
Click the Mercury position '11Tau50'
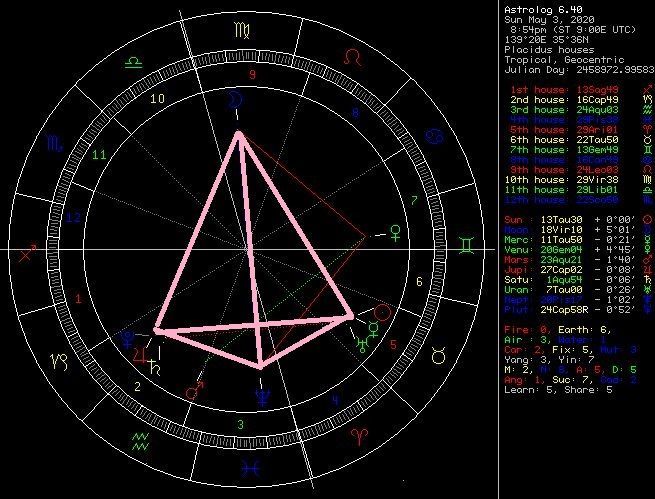(561, 240)
